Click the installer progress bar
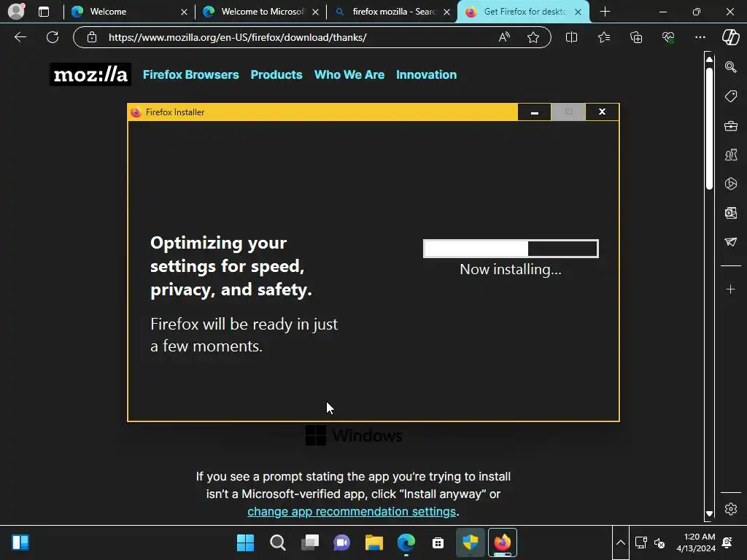This screenshot has width=747, height=560. [x=511, y=249]
